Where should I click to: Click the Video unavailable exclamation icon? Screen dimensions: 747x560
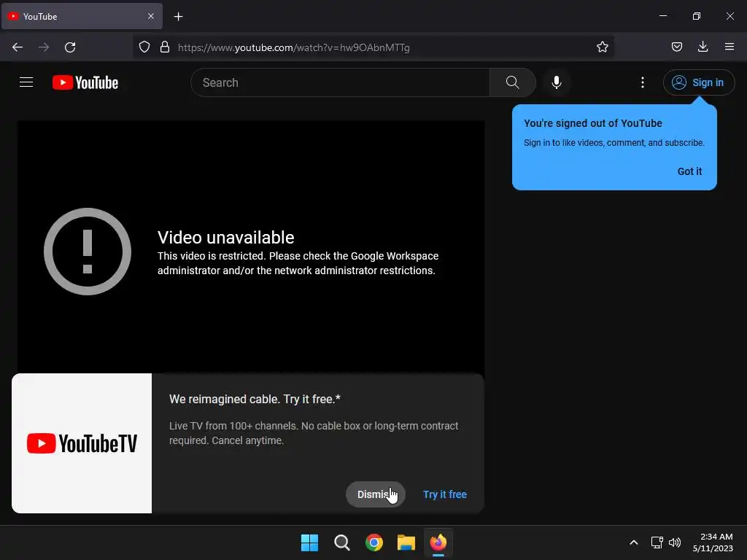pyautogui.click(x=88, y=252)
